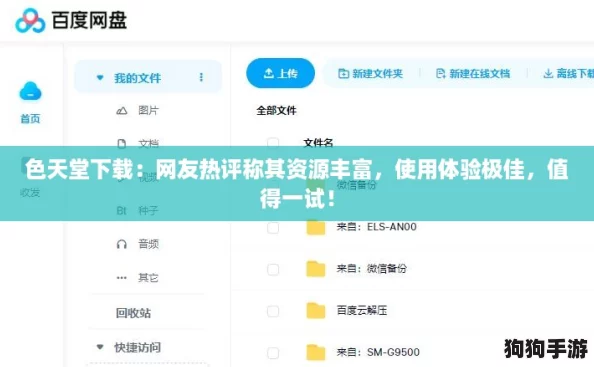Click the 其它 ellipsis icon
This screenshot has width=594, height=367.
122,278
